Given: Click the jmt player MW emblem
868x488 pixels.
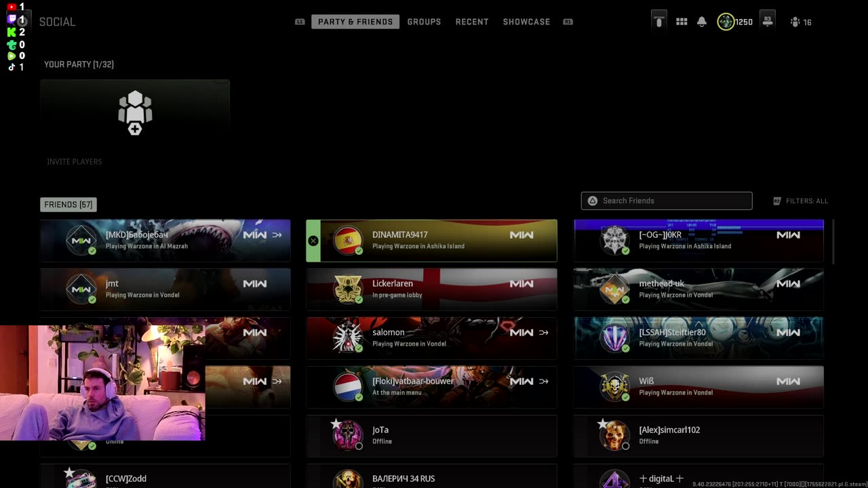Looking at the screenshot, I should [x=81, y=289].
